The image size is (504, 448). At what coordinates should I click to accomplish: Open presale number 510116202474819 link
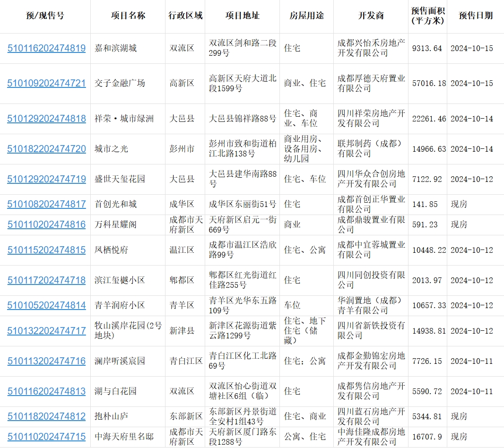(x=47, y=48)
